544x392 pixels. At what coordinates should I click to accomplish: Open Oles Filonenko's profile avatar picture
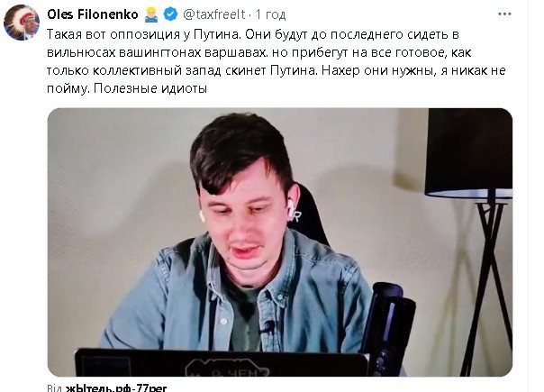(21, 23)
